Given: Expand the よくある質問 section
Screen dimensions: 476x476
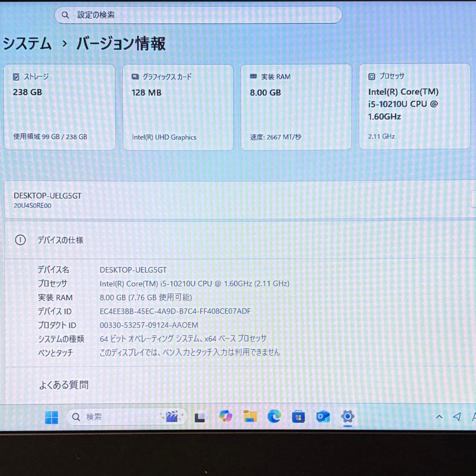Looking at the screenshot, I should pyautogui.click(x=63, y=385).
